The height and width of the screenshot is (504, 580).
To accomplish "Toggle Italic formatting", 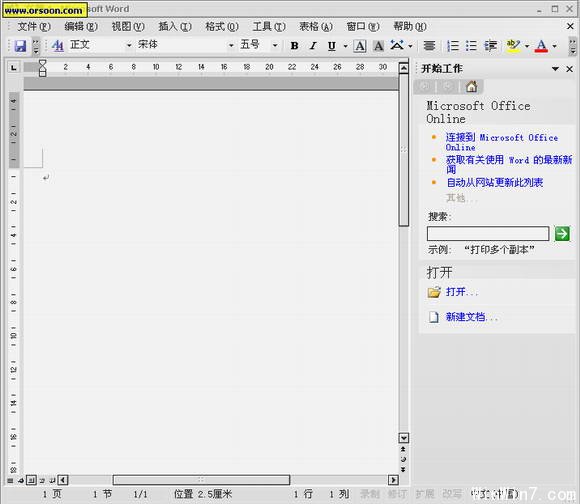I will click(x=313, y=46).
